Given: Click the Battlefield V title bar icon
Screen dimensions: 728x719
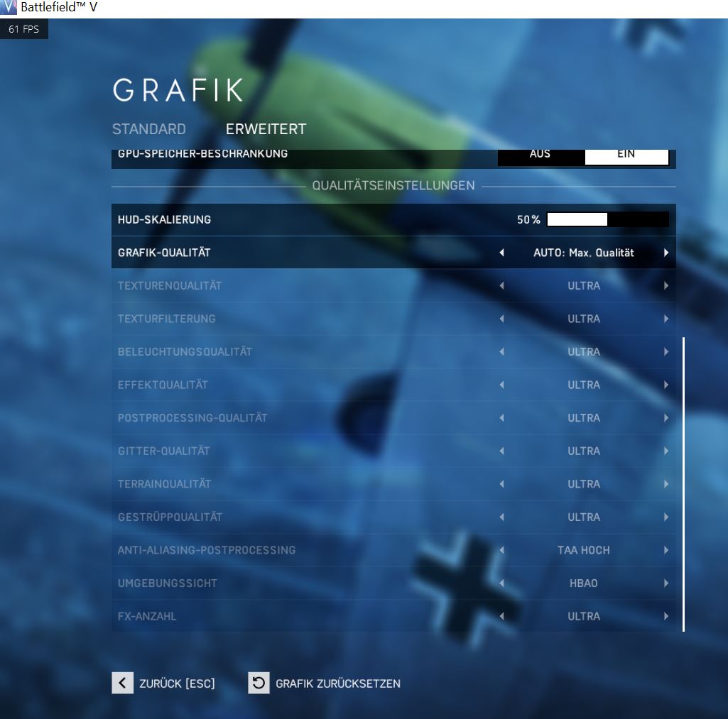Looking at the screenshot, I should [x=9, y=7].
